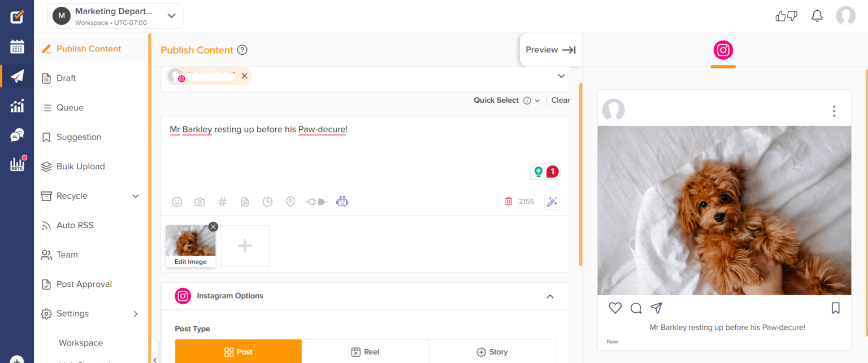
Task: Select the Story post type
Action: (x=492, y=352)
